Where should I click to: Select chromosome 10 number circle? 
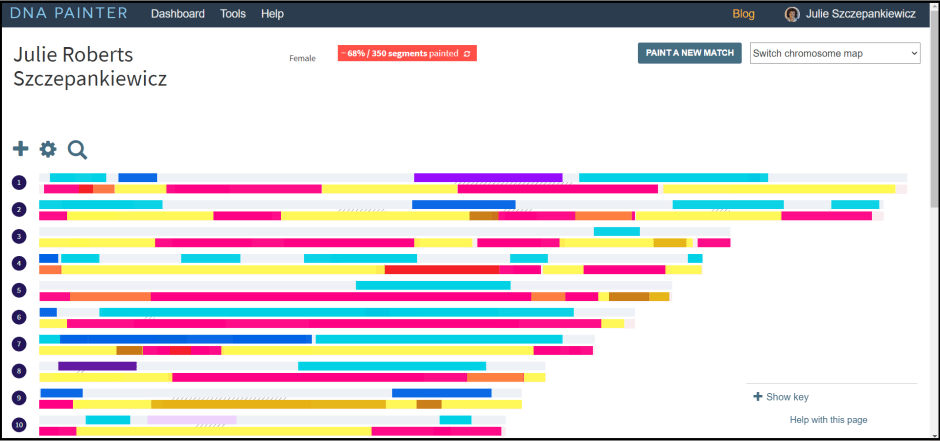pyautogui.click(x=19, y=425)
